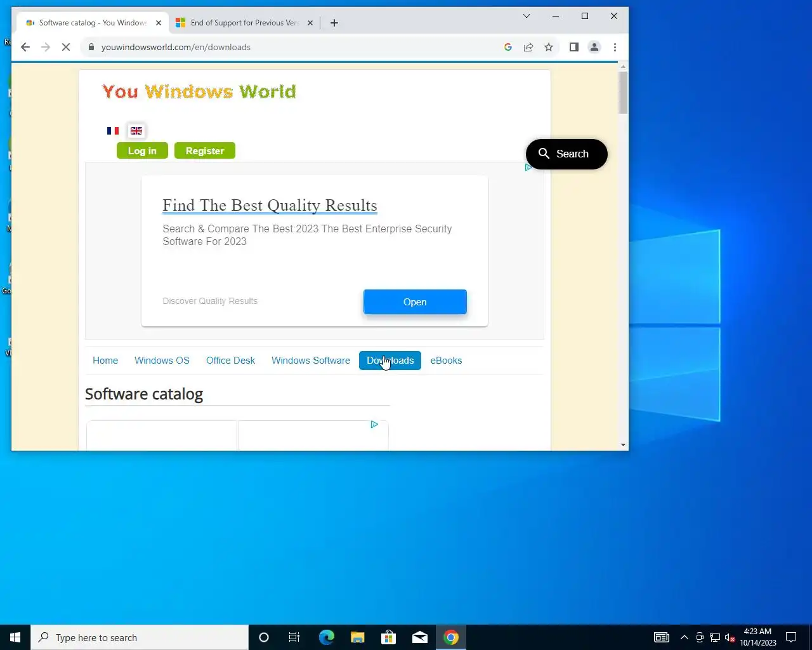This screenshot has width=812, height=650.
Task: Open a new tab with the plus button
Action: coord(334,23)
